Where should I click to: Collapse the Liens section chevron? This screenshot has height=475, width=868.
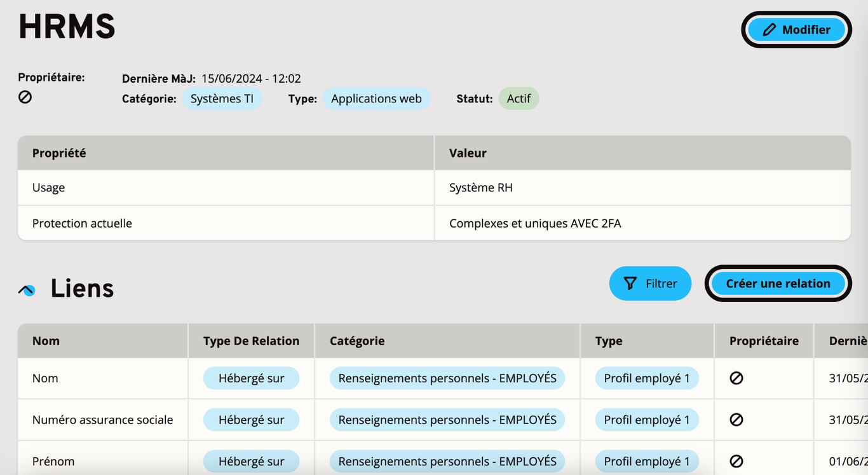[x=27, y=290]
